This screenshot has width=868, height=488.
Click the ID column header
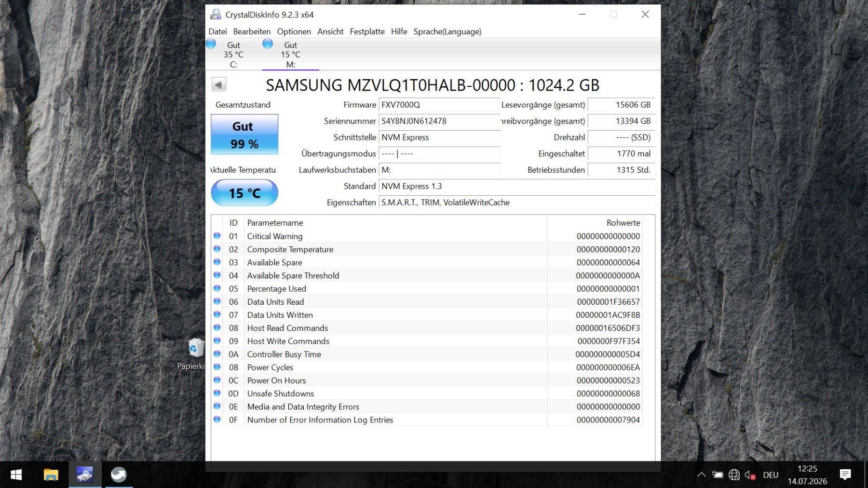[233, 223]
